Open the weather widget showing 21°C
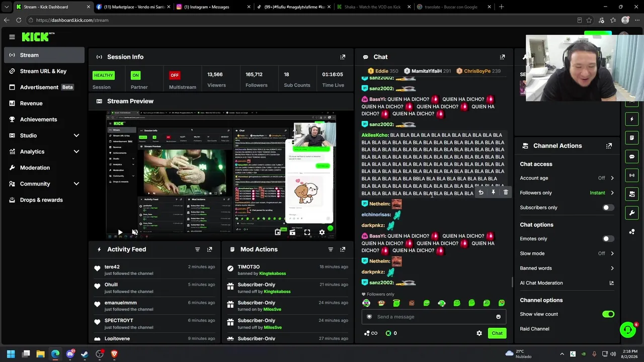The height and width of the screenshot is (362, 644). point(518,354)
